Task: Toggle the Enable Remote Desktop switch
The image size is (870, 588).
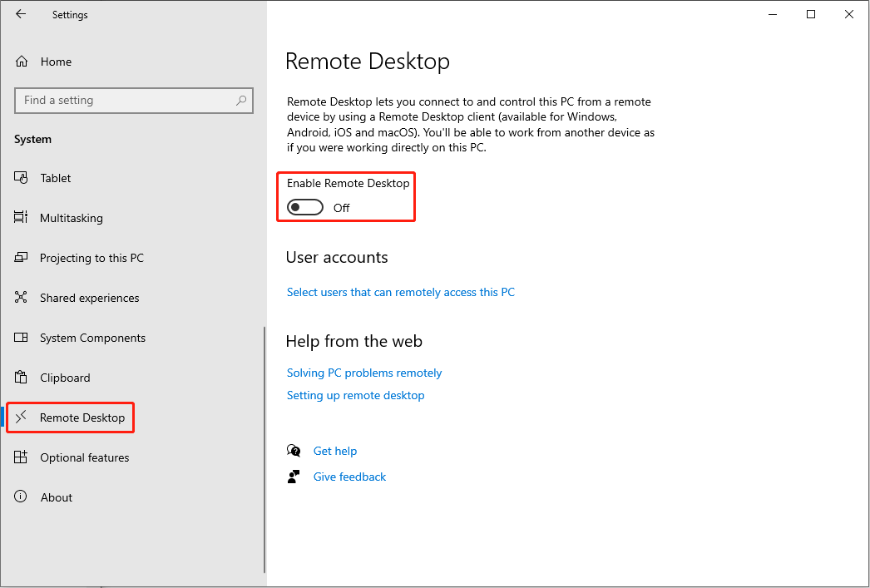Action: (304, 207)
